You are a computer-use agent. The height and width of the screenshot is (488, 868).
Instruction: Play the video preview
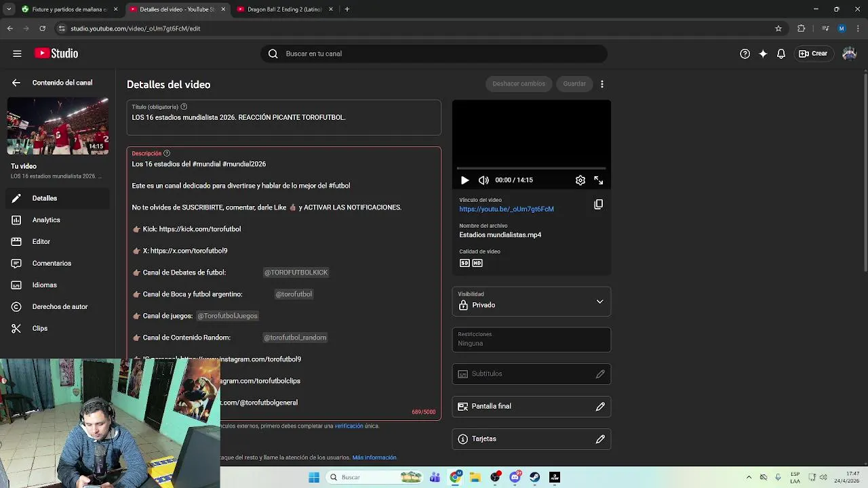point(465,180)
